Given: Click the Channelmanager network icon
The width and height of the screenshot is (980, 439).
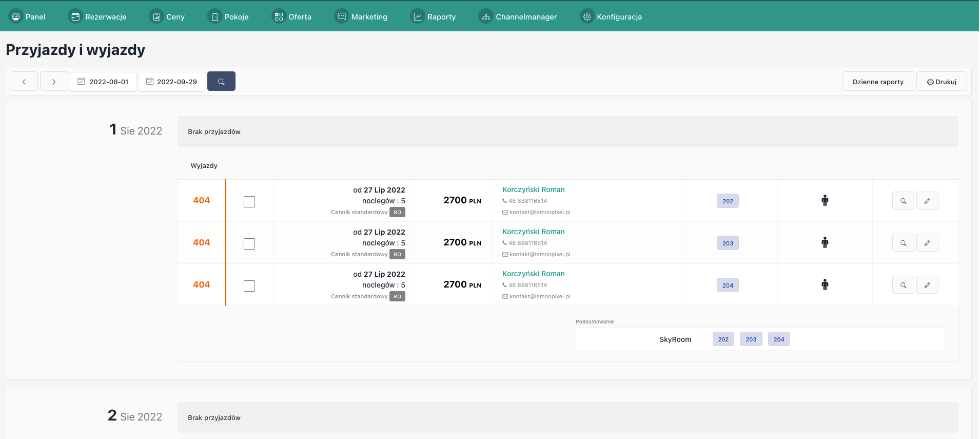Looking at the screenshot, I should (x=486, y=16).
